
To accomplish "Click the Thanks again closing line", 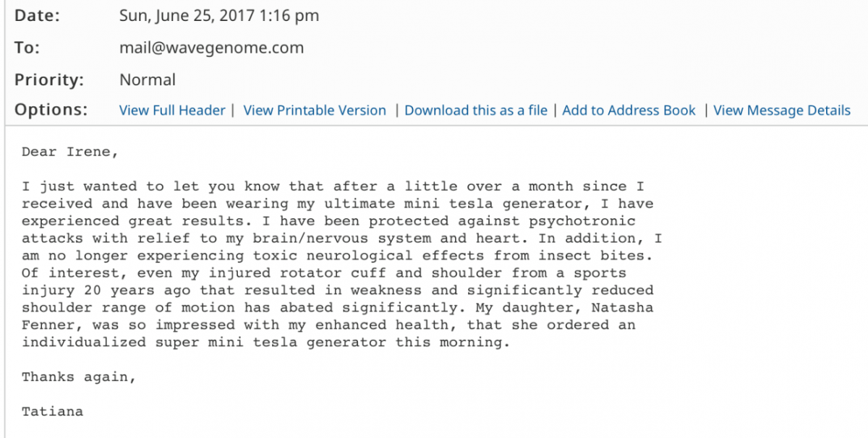I will [x=78, y=377].
